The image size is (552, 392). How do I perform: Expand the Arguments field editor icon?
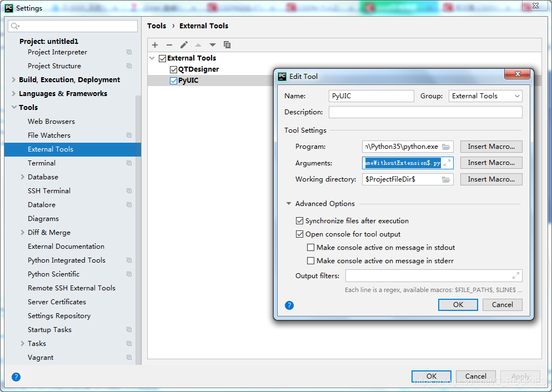point(447,163)
